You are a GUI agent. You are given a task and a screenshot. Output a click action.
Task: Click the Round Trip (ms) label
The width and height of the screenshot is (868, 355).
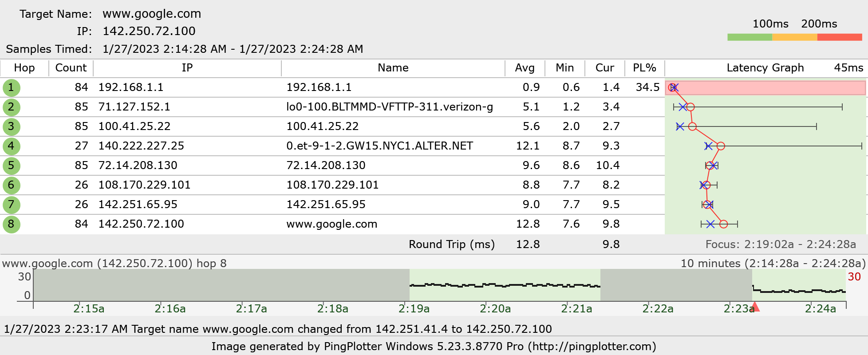(x=451, y=245)
